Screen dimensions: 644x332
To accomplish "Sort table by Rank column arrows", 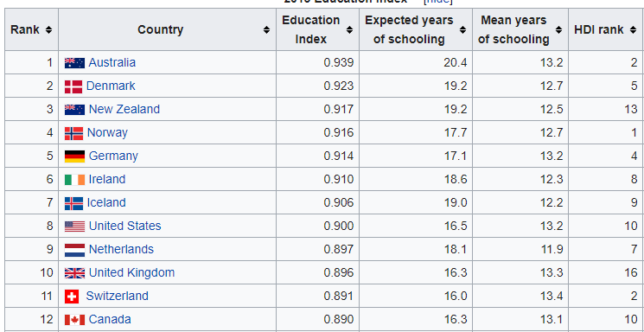I will click(x=49, y=29).
